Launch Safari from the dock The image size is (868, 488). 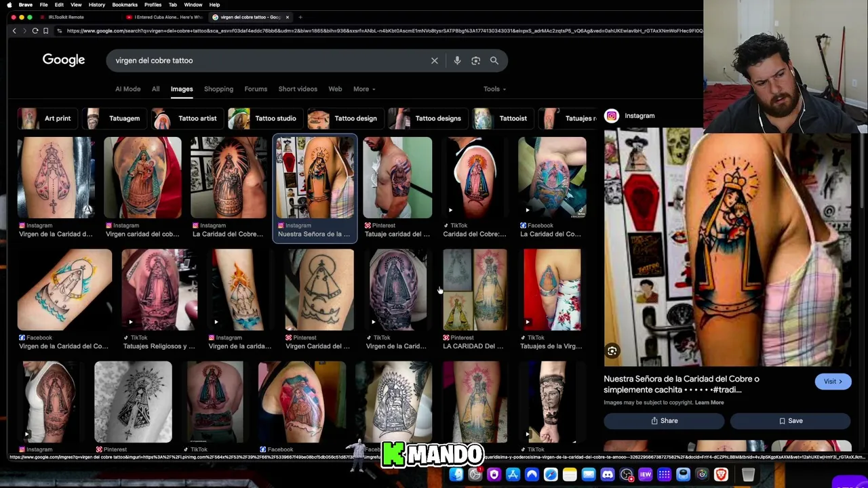click(x=551, y=475)
